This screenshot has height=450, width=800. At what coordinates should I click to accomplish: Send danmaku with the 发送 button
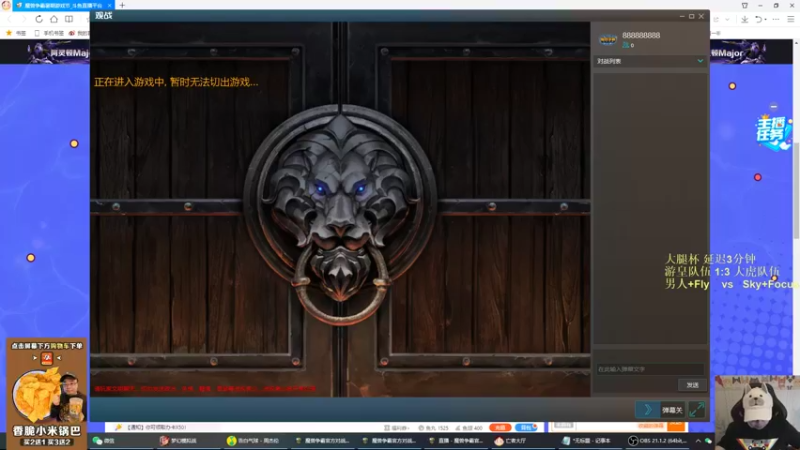pyautogui.click(x=692, y=385)
